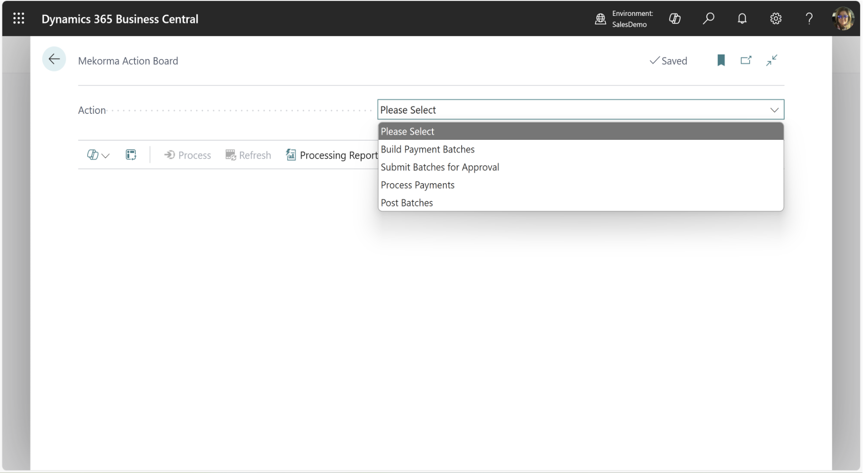
Task: Click the Environment SalesDemo globe indicator
Action: click(x=600, y=19)
